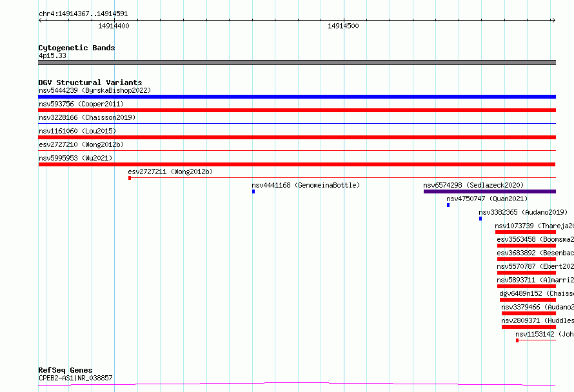Click red start marker of esv2727211
This screenshot has width=574, height=392.
click(x=130, y=178)
